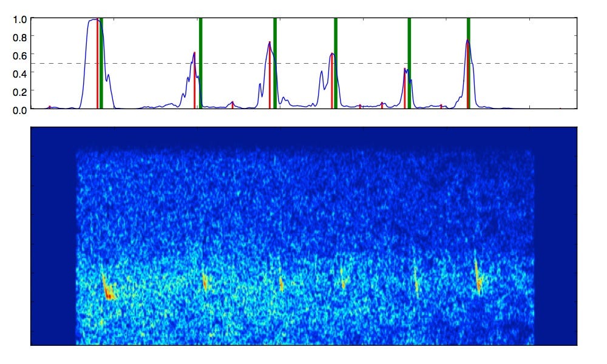Click the 0.0 y-axis tick label
The height and width of the screenshot is (364, 607).
tap(20, 110)
